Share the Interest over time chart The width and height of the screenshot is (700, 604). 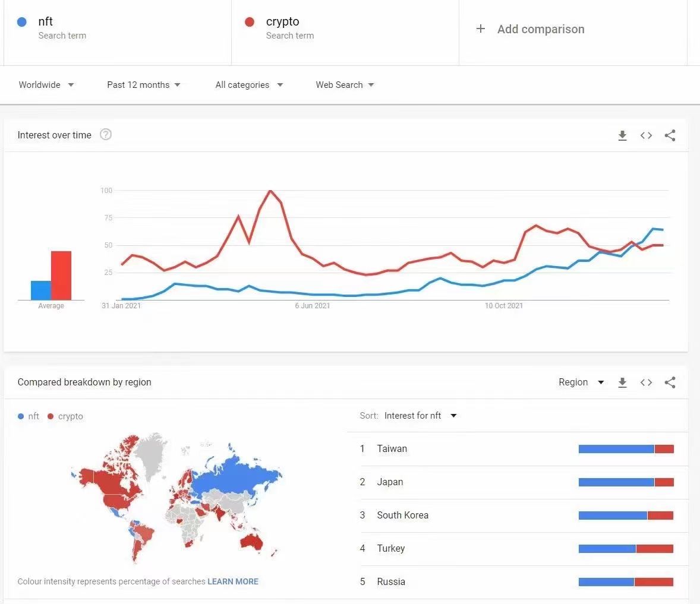670,135
